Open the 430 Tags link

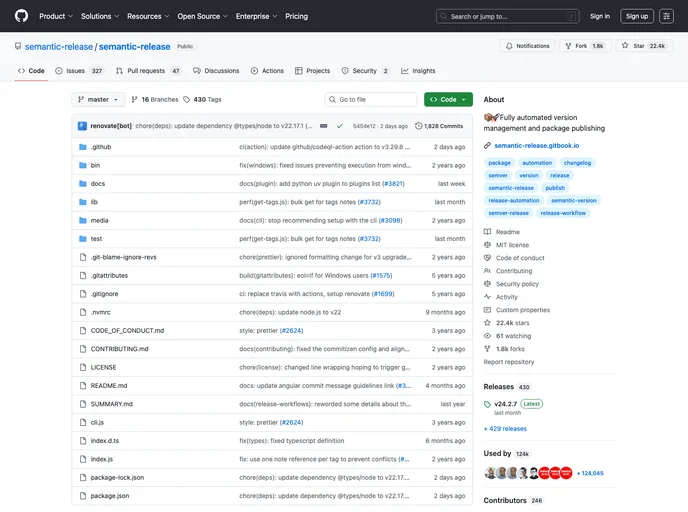click(202, 100)
